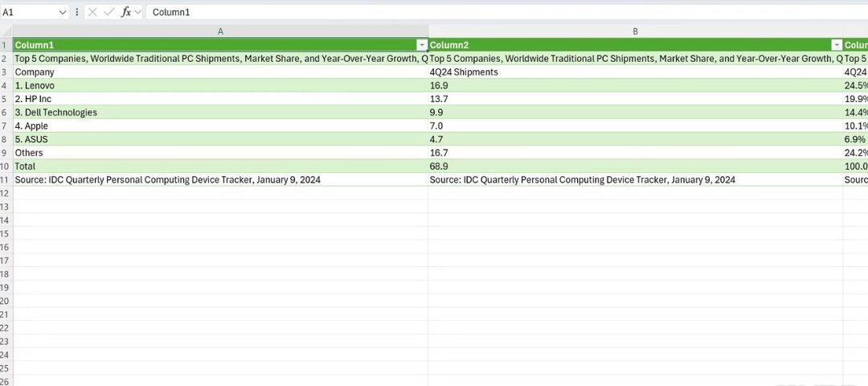868x386 pixels.
Task: Click the Cancel X icon in formula bar
Action: (x=92, y=12)
